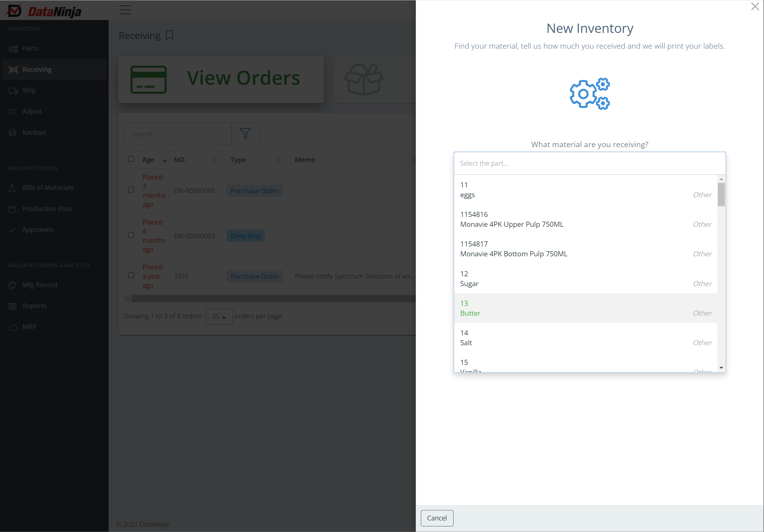
Task: Close the New Inventory panel
Action: pyautogui.click(x=755, y=7)
